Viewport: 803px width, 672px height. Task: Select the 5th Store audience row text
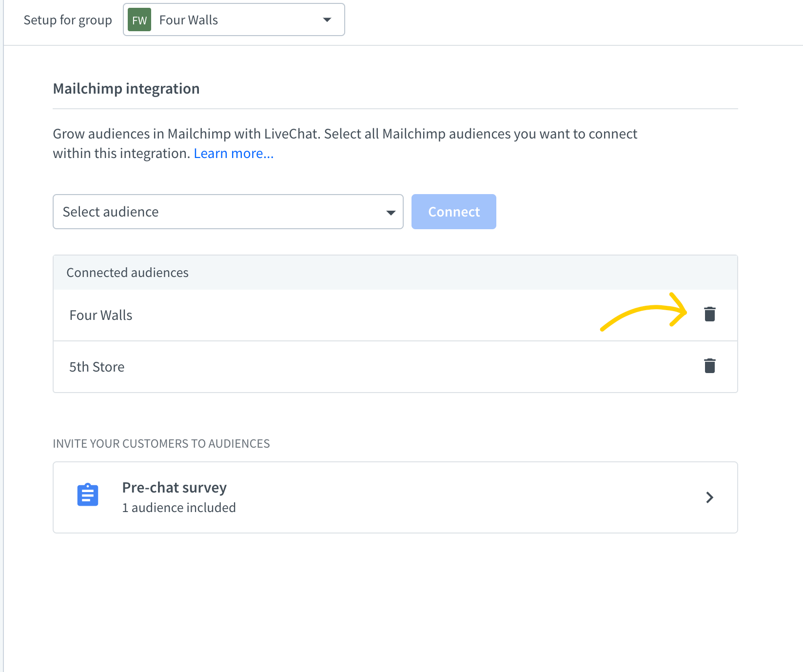[97, 367]
